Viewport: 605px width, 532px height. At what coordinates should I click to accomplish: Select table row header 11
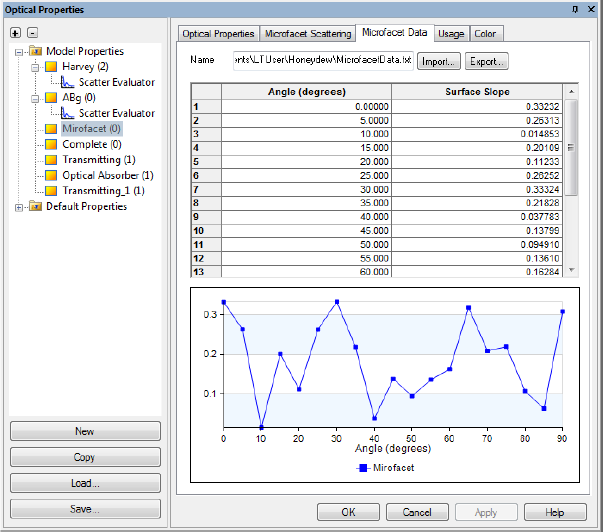coord(206,245)
